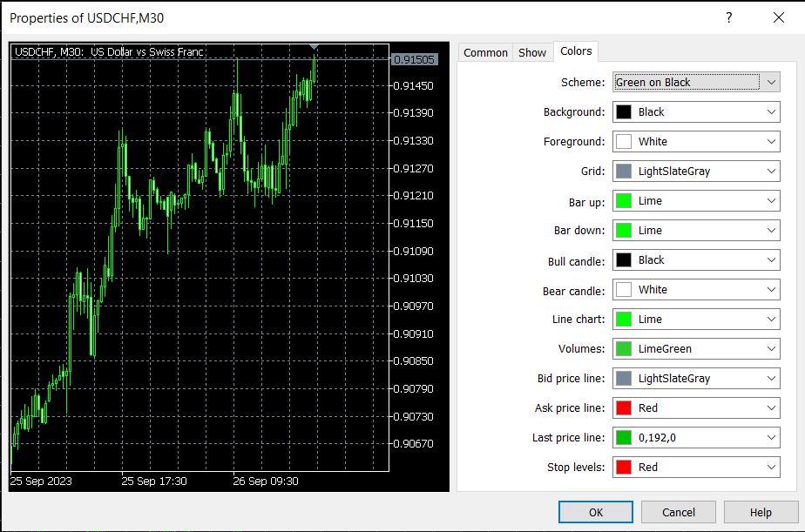
Task: Open Help for chart properties
Action: [761, 512]
